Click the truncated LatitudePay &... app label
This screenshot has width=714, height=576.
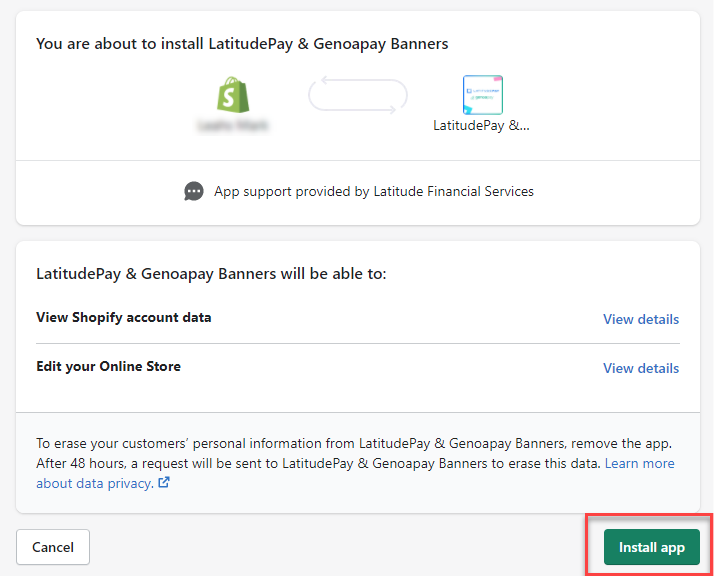481,126
